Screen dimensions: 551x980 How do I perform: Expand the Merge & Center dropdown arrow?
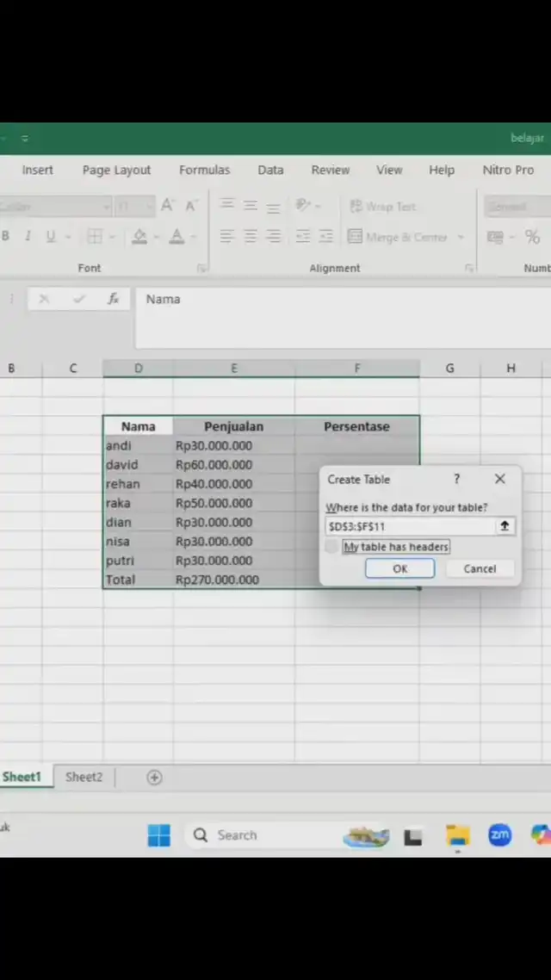[x=461, y=238]
